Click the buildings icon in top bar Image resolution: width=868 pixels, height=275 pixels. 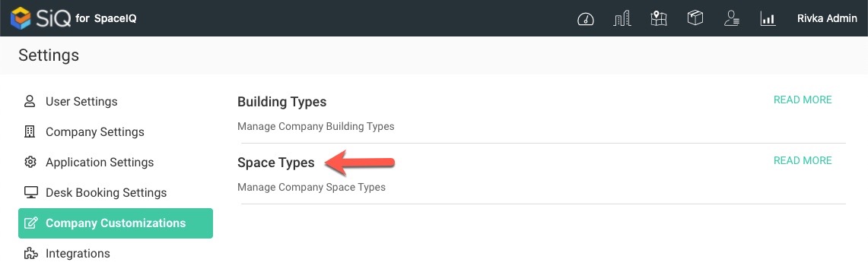(x=622, y=19)
